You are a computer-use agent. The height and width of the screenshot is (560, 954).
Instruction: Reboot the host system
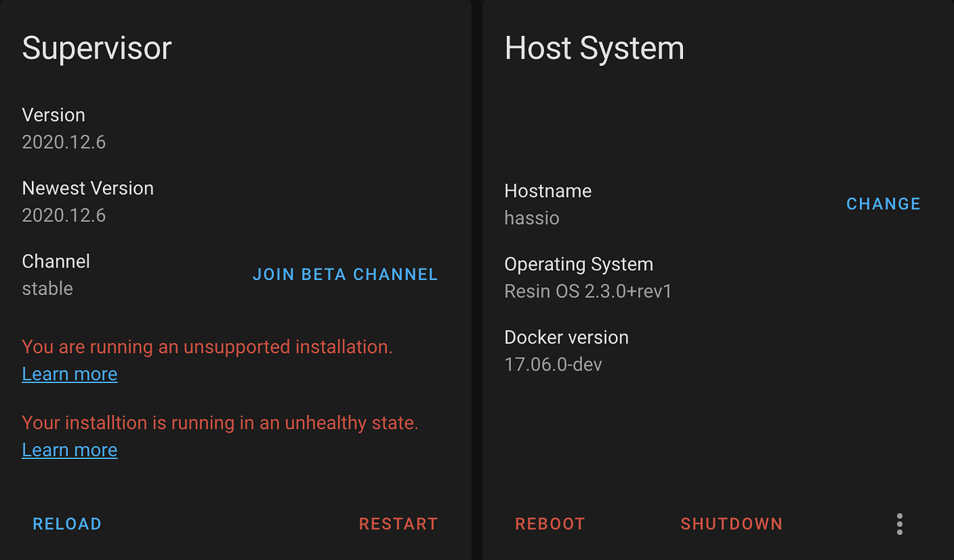(x=550, y=524)
